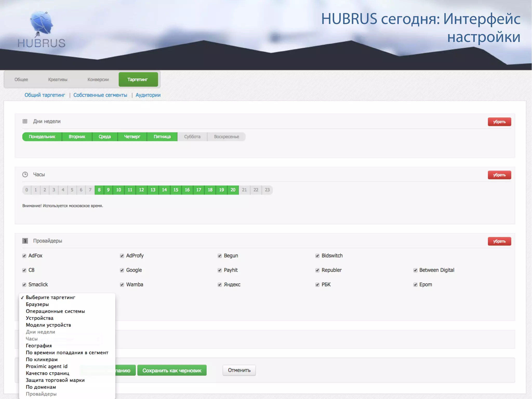Enable Воскресенье day
Image resolution: width=532 pixels, height=399 pixels.
[227, 137]
